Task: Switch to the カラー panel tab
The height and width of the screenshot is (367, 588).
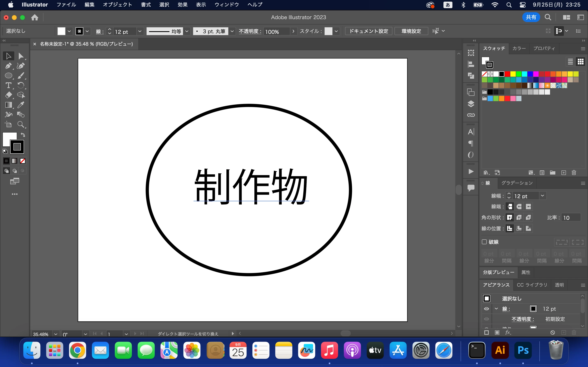Action: coord(519,48)
